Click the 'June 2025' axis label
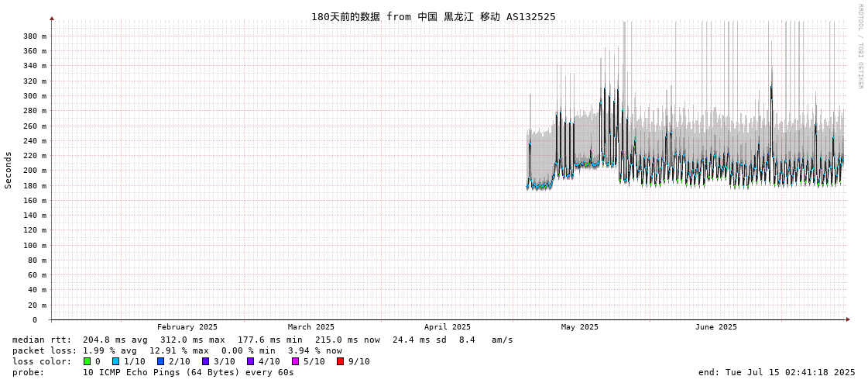Viewport: 868px width, 383px height. 716,327
